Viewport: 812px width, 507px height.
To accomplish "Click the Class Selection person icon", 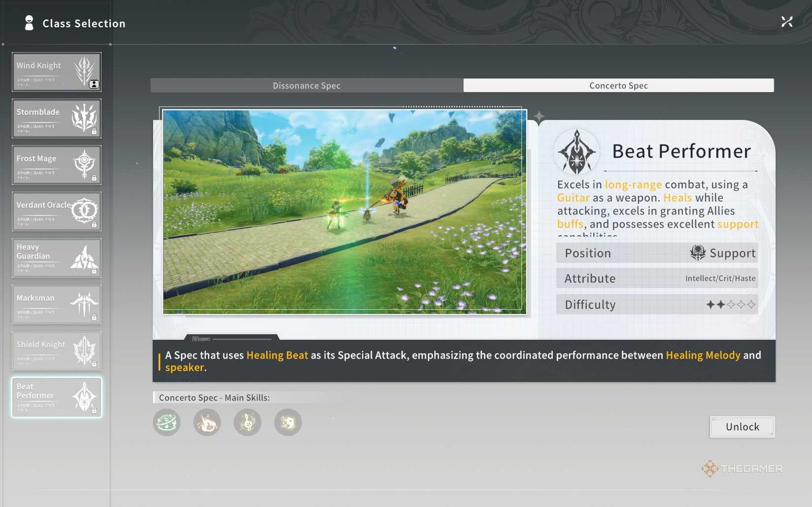I will (29, 23).
